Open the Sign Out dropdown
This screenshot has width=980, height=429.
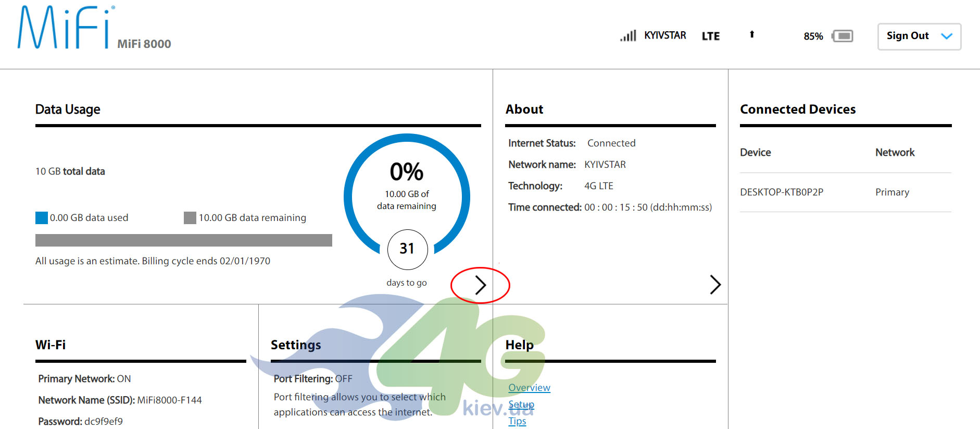919,36
